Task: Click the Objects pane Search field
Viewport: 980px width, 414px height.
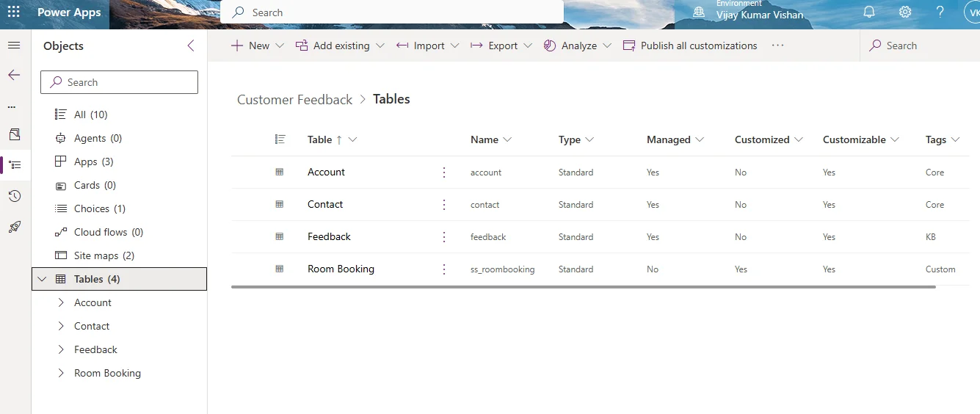Action: tap(119, 82)
